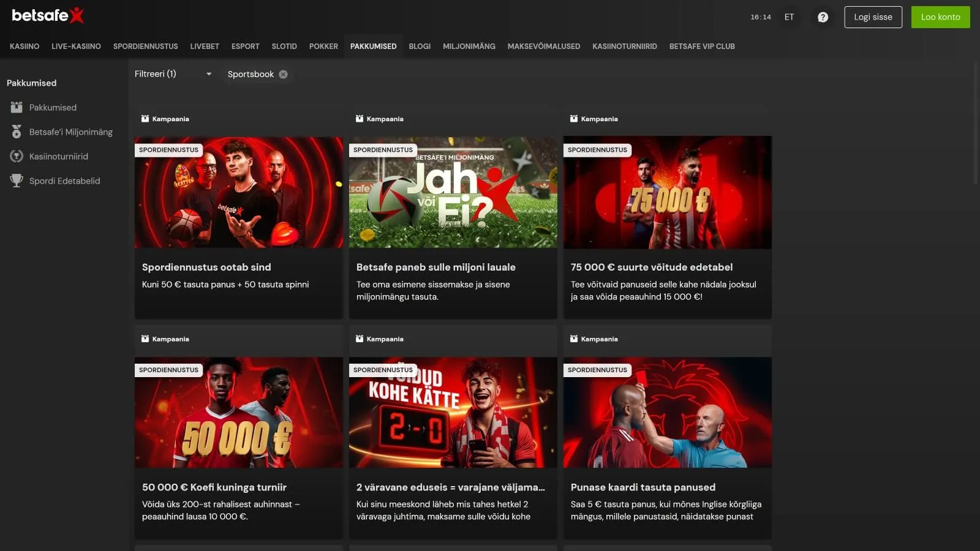Click the Pakkumised gift icon in sidebar

pos(17,107)
